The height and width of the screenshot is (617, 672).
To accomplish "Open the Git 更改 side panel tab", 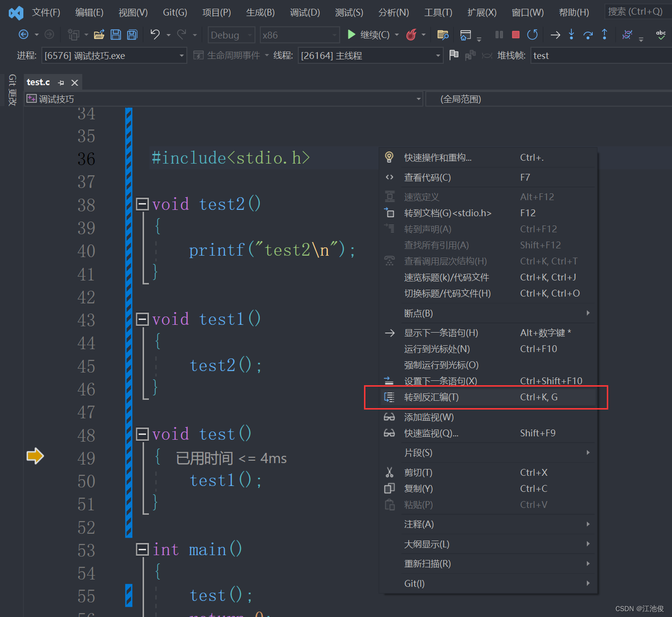I will [12, 90].
